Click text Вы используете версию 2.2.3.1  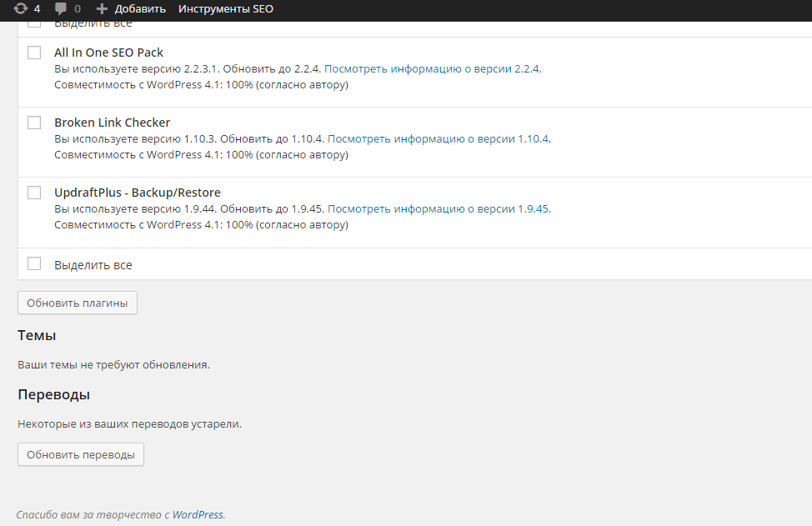138,69
